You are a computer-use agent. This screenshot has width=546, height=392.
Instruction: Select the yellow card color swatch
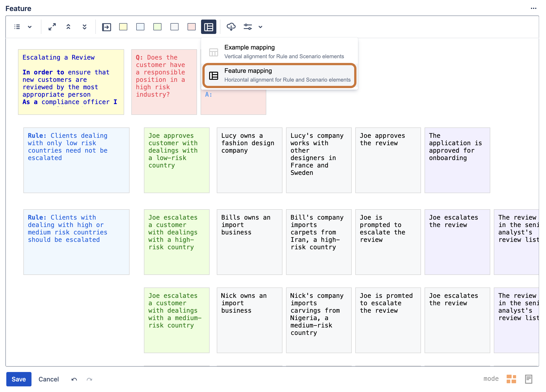point(123,27)
